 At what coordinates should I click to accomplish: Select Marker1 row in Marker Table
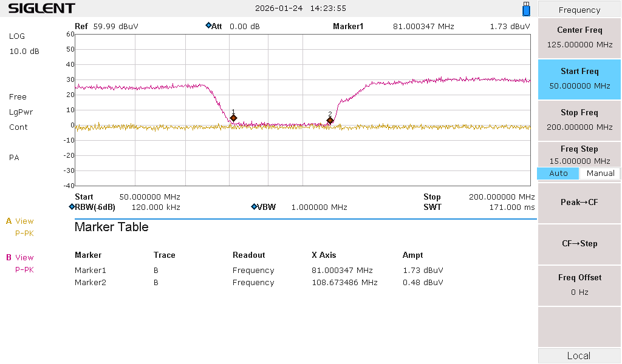point(259,270)
